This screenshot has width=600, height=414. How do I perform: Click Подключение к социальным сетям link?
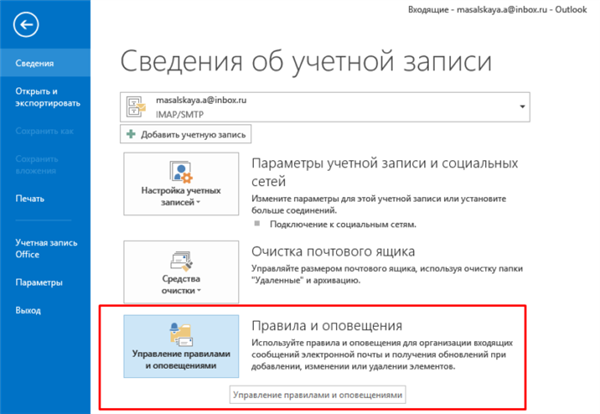[343, 224]
